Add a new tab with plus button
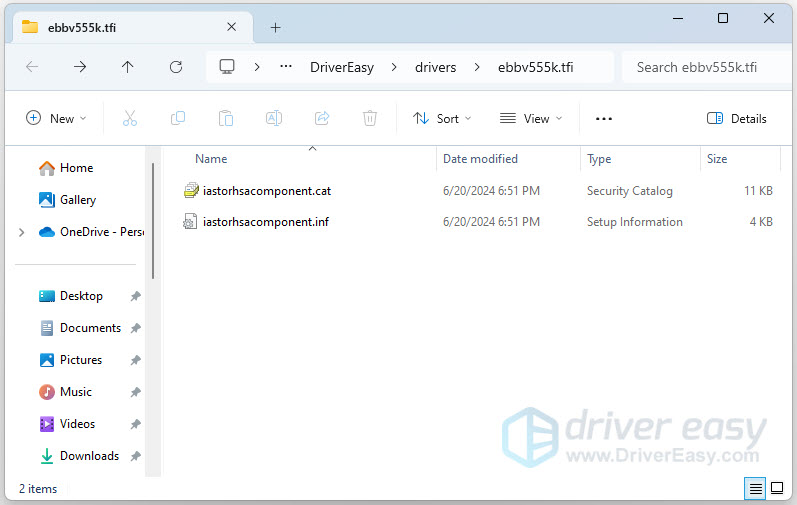Screen dimensions: 797x505 (x=275, y=27)
